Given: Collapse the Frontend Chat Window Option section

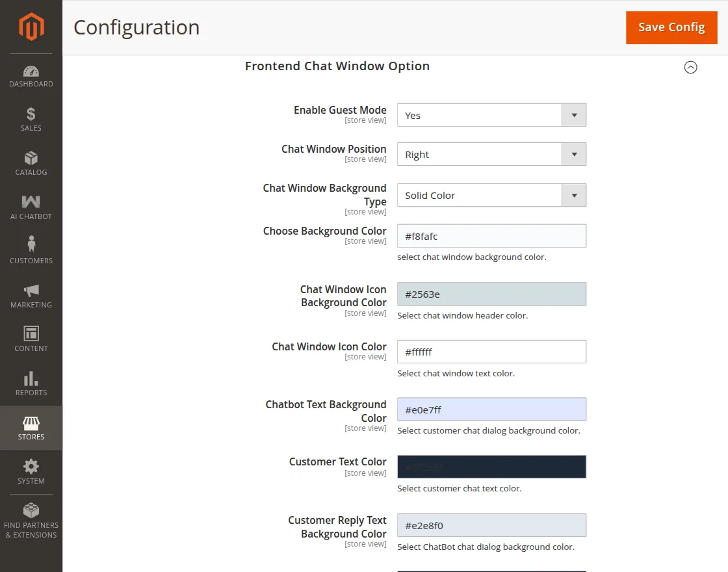Looking at the screenshot, I should [x=690, y=67].
